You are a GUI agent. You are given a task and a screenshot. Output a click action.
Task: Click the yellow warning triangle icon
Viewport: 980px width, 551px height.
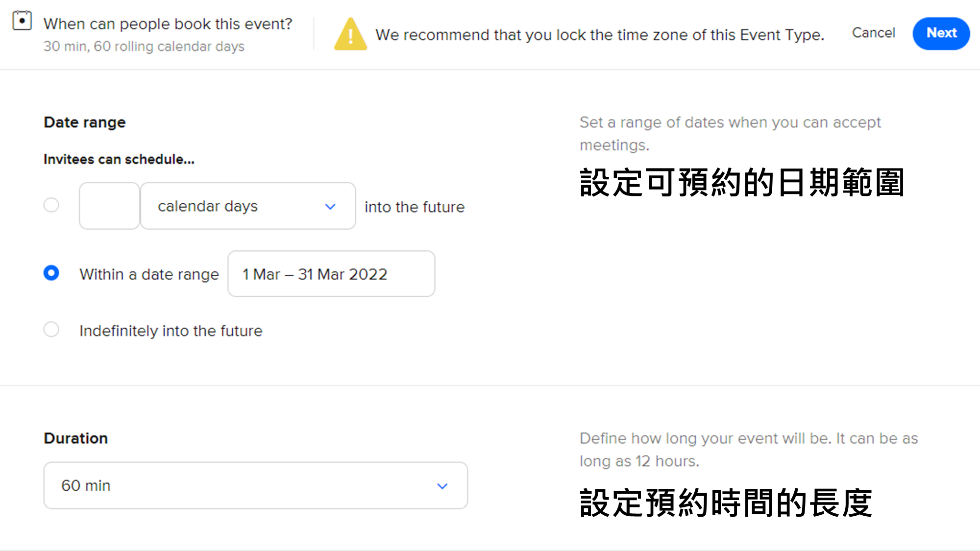click(350, 34)
